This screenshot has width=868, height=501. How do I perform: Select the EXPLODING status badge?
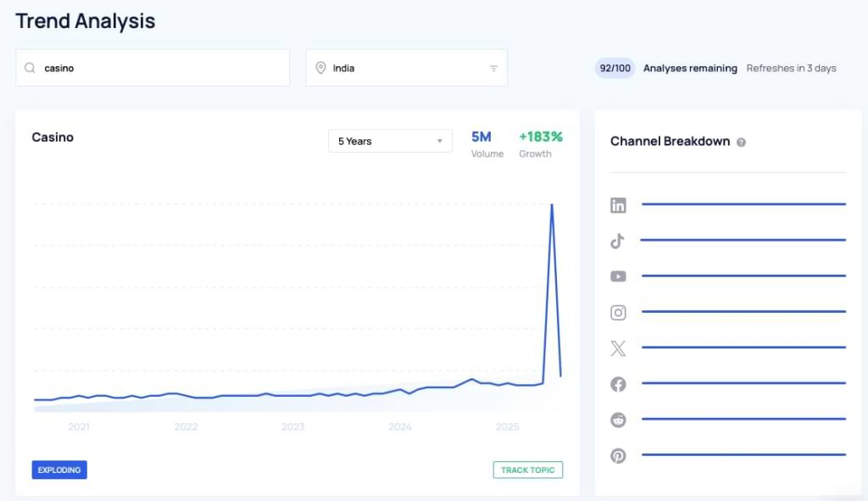coord(58,469)
